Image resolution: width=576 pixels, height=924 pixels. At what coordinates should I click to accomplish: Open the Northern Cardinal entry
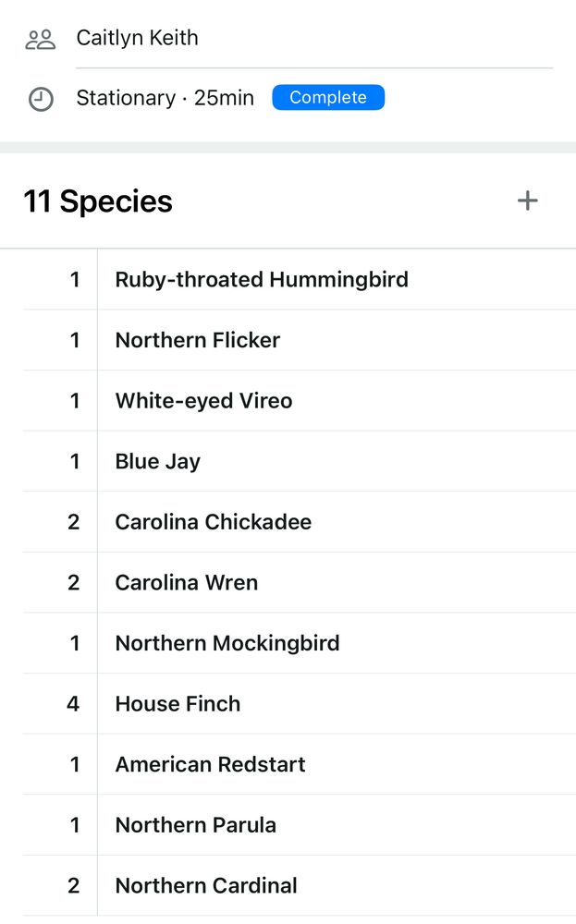tap(300, 886)
